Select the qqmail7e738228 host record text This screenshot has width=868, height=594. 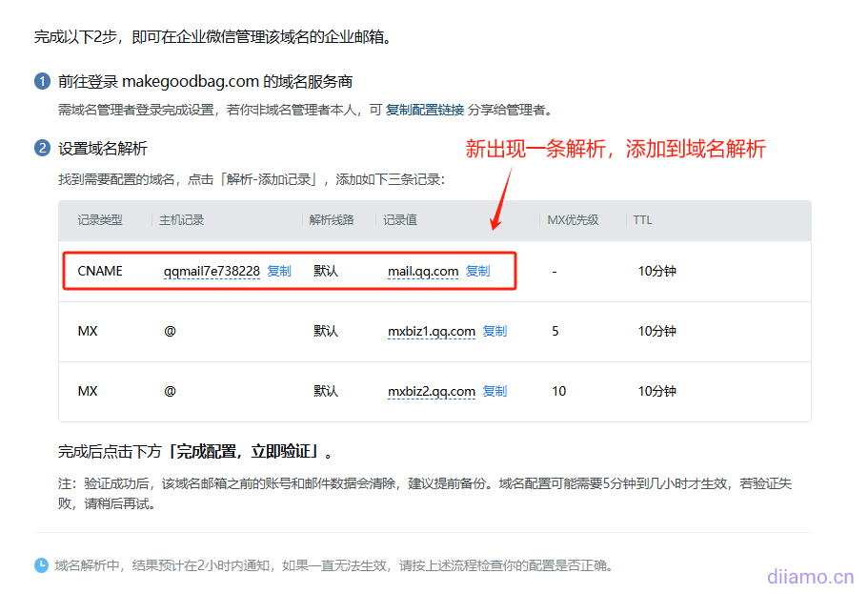[x=212, y=271]
